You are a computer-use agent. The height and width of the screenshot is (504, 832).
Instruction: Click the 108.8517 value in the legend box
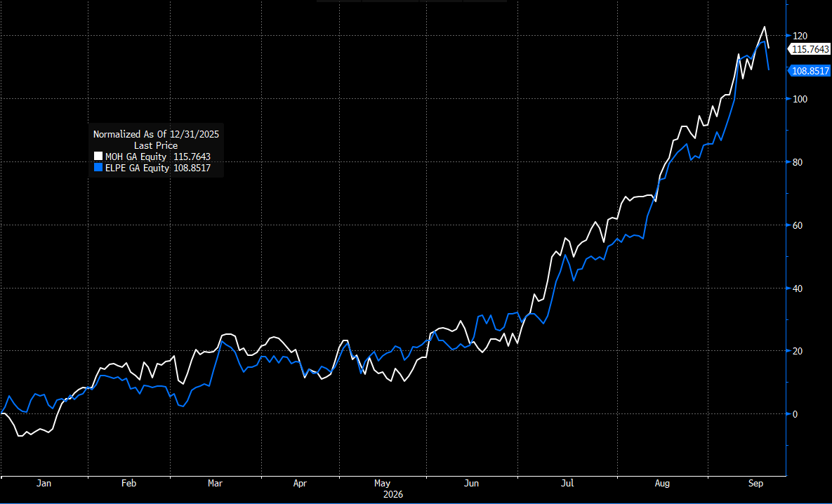point(192,168)
